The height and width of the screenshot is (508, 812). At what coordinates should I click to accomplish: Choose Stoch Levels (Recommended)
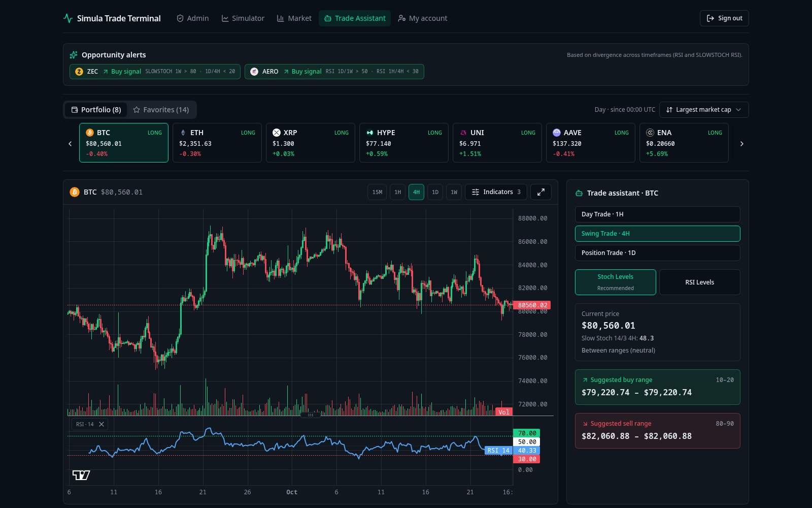(x=615, y=282)
